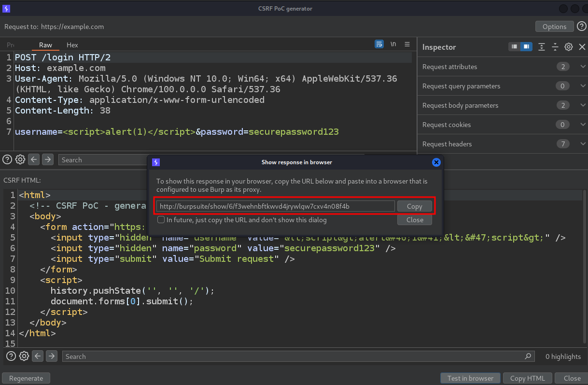Viewport: 588px width, 385px height.
Task: Open search settings gear in request pane
Action: (x=20, y=159)
